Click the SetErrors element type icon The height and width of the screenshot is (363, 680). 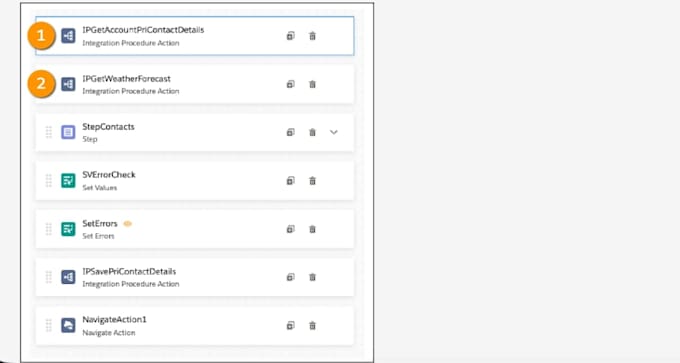point(68,229)
